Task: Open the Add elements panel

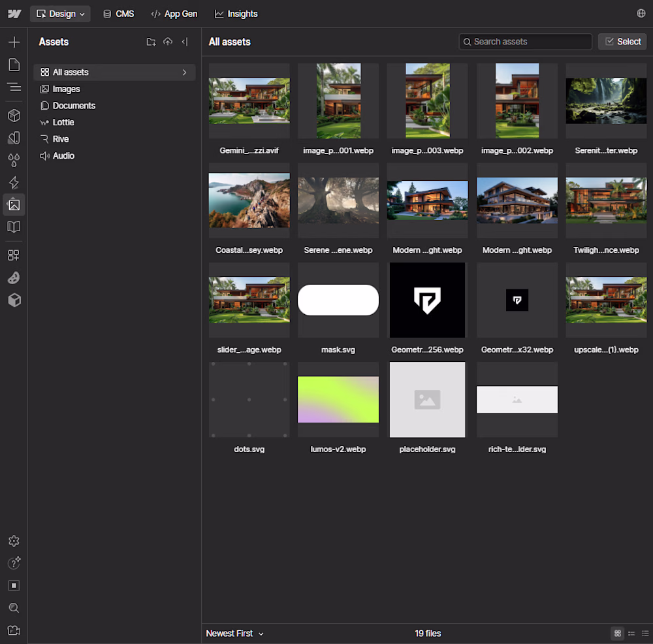Action: 14,42
